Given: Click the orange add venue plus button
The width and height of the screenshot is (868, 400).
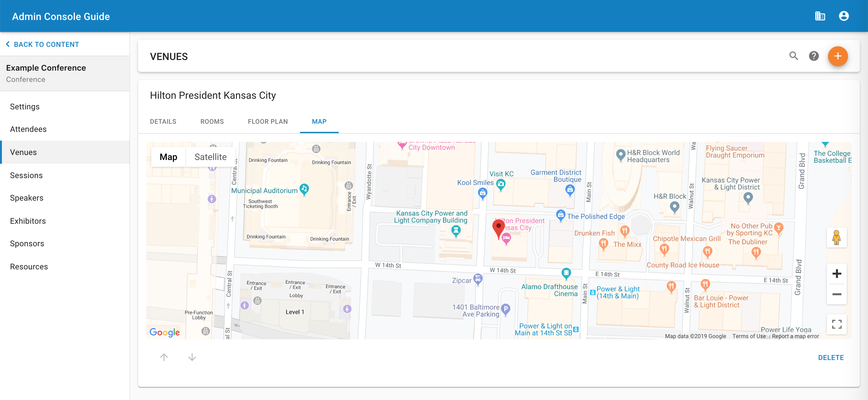Looking at the screenshot, I should (x=837, y=56).
